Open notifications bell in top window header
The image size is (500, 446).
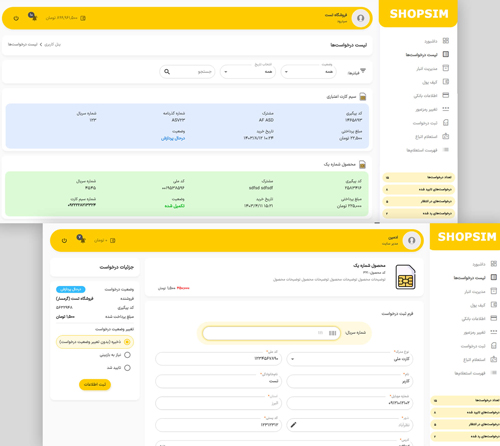(x=33, y=16)
